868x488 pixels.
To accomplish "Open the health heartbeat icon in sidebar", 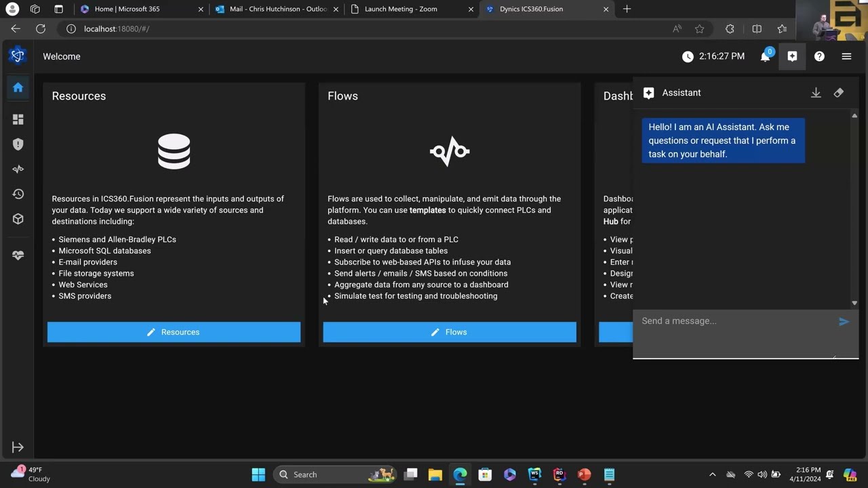I will pos(18,255).
